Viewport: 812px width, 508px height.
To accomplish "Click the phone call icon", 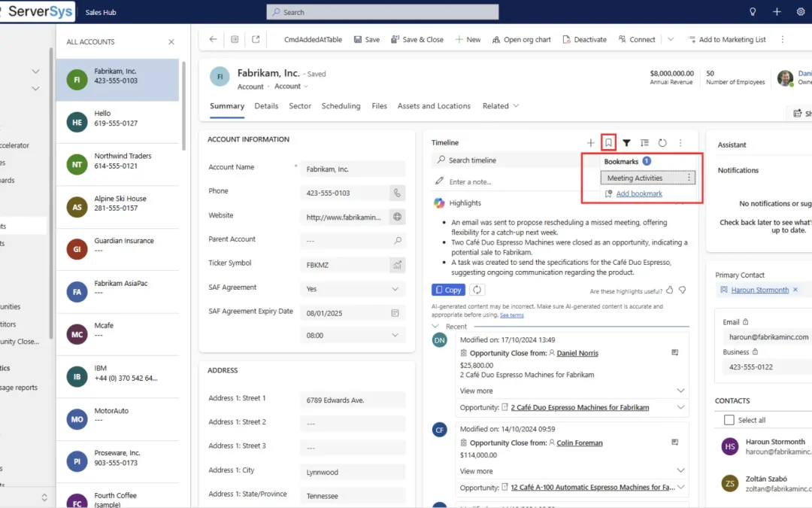I will [x=397, y=193].
